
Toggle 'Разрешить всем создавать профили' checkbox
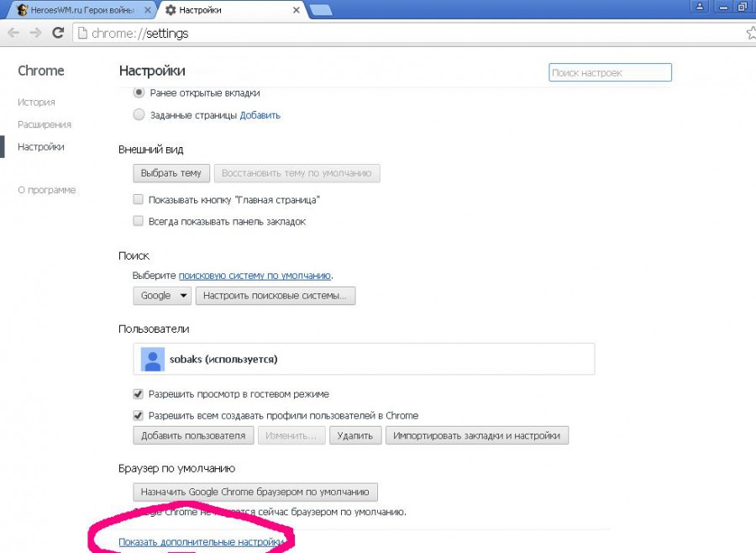coord(139,415)
